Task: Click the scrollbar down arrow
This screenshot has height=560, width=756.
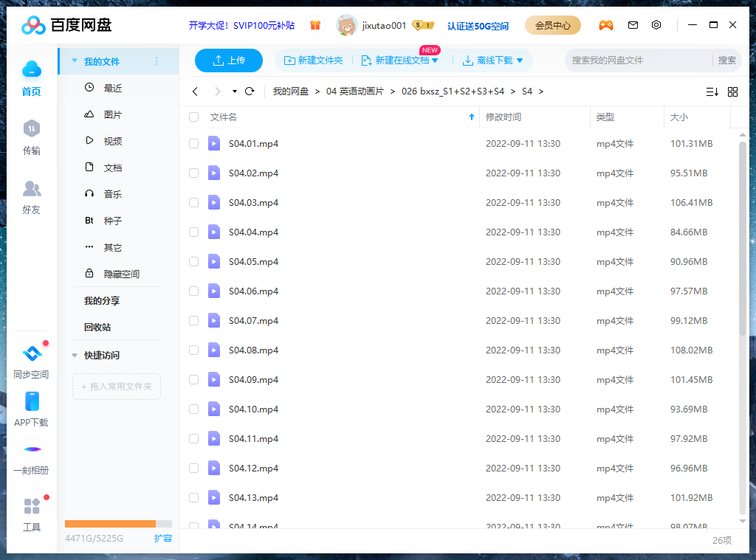Action: pyautogui.click(x=743, y=521)
